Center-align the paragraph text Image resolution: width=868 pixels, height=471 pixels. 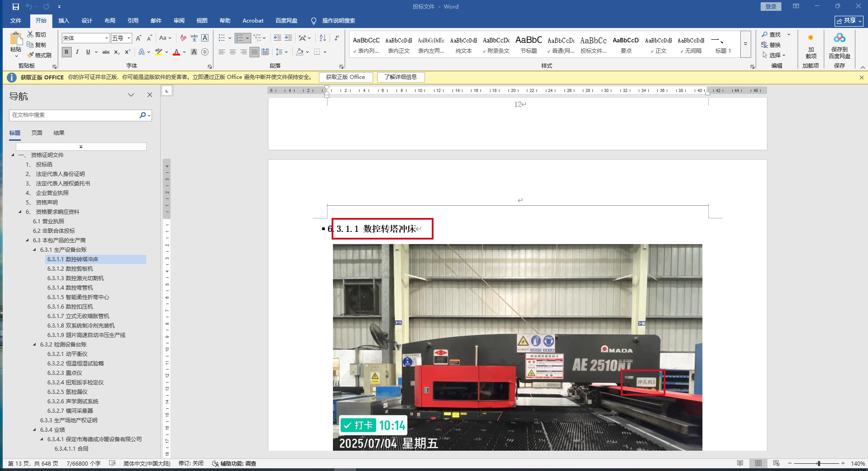[233, 52]
